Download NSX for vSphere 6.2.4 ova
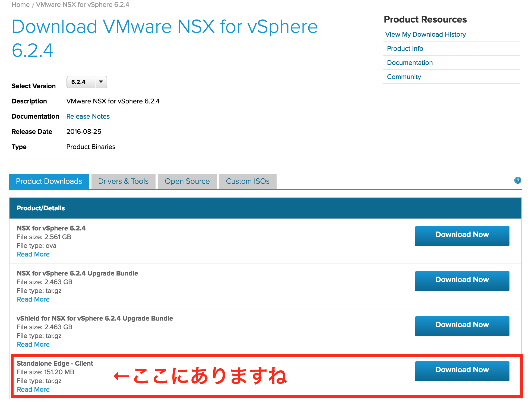This screenshot has width=532, height=402. click(x=462, y=236)
